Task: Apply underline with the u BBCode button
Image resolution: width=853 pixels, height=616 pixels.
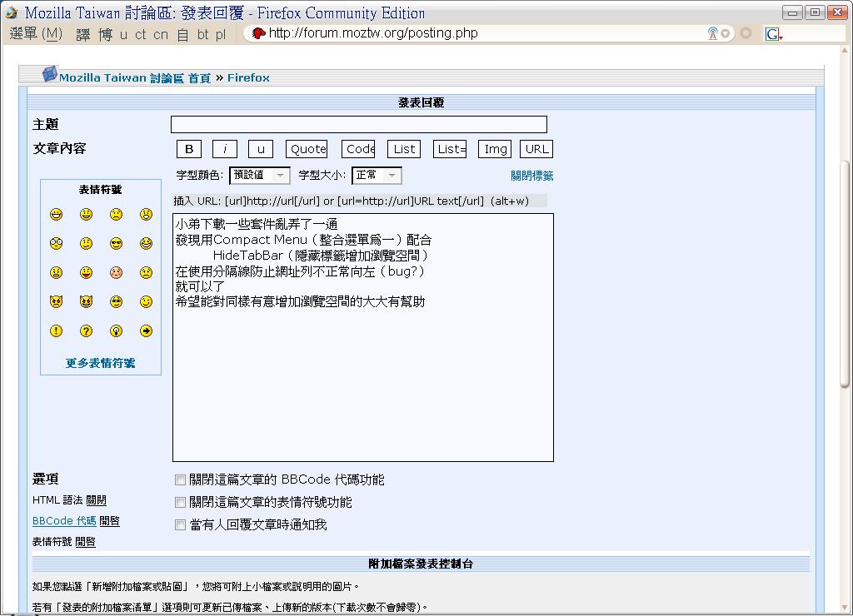Action: (261, 149)
